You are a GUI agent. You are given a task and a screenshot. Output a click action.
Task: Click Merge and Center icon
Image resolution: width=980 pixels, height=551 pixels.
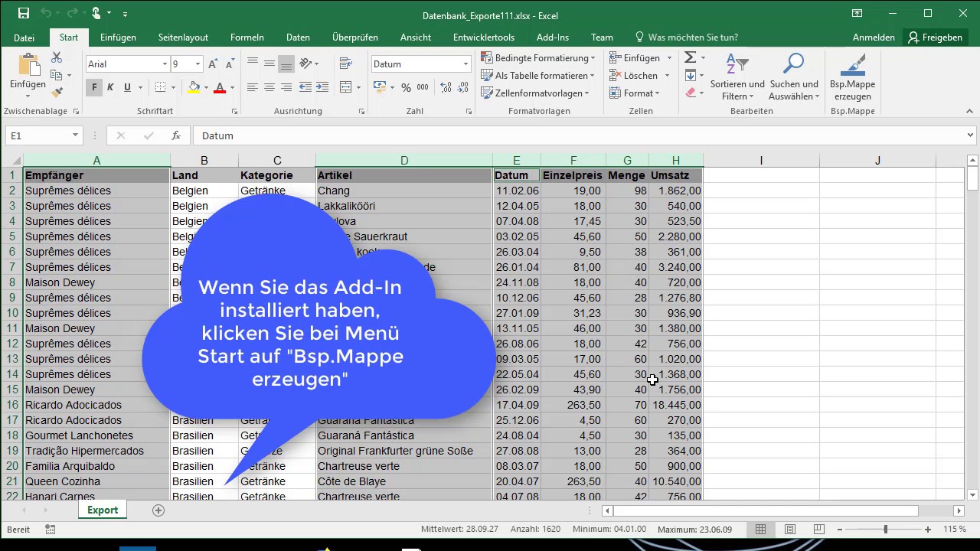[x=345, y=87]
